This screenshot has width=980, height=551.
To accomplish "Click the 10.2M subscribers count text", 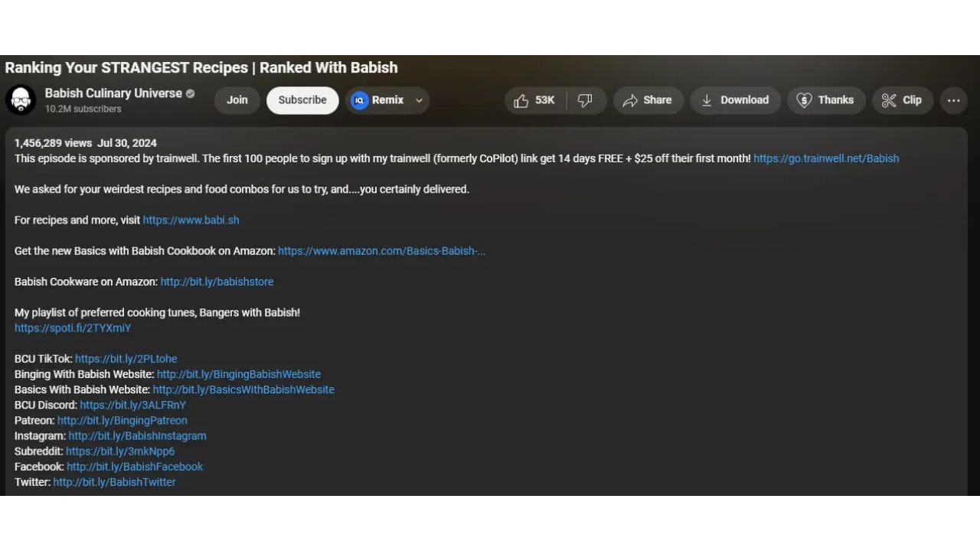I will click(83, 109).
